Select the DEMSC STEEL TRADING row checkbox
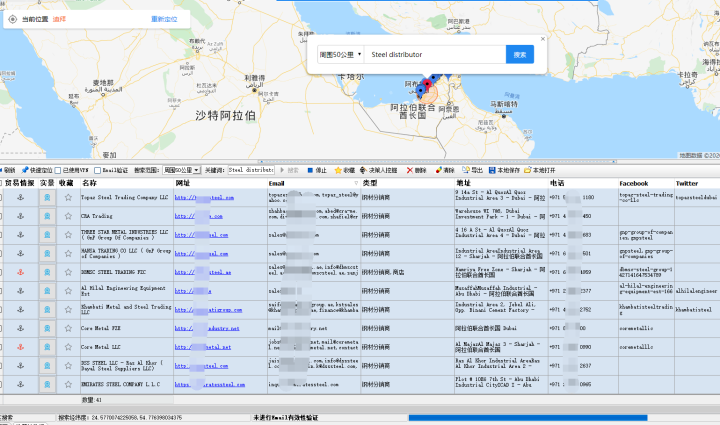 pyautogui.click(x=0, y=272)
